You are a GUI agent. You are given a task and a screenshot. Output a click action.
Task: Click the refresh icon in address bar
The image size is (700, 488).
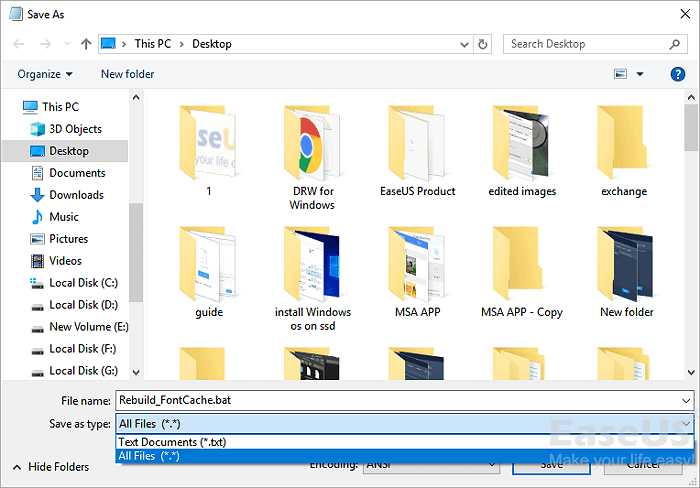[484, 44]
